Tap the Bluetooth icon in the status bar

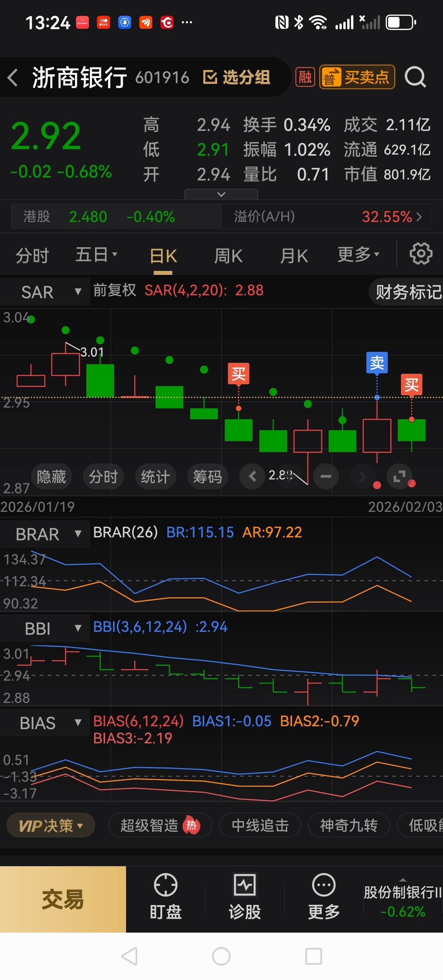click(299, 23)
